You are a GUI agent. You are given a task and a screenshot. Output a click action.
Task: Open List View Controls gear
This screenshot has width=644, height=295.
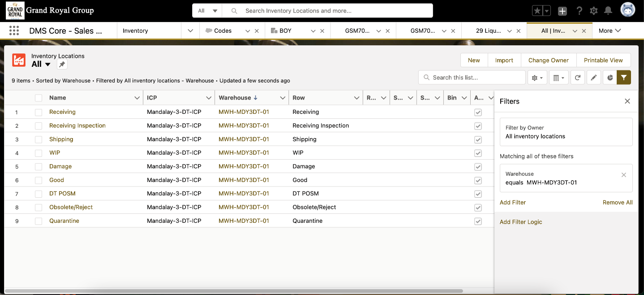[537, 78]
